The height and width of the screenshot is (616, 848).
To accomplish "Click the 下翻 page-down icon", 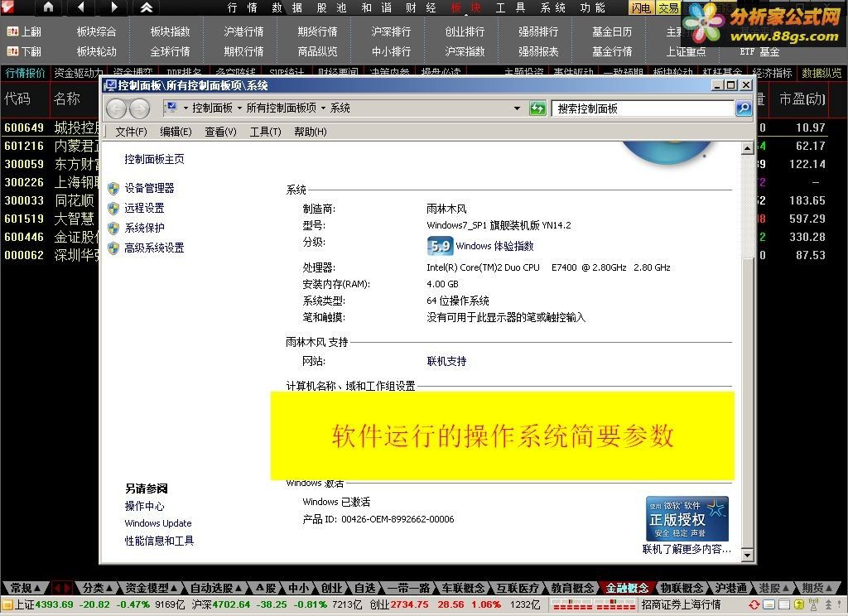I will point(12,51).
